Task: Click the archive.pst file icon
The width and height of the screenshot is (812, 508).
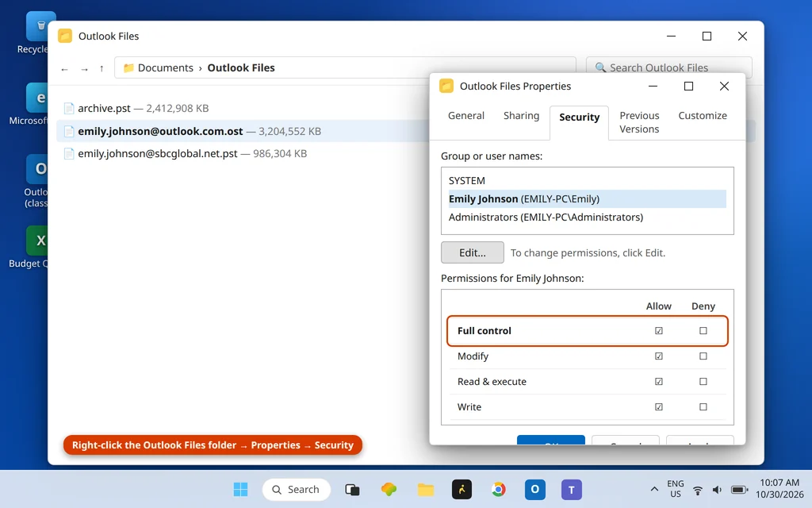Action: point(69,108)
